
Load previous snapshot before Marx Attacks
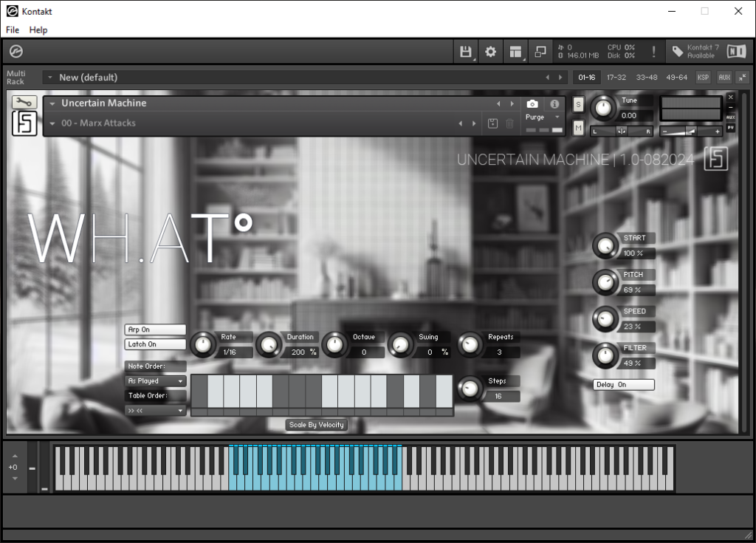461,123
